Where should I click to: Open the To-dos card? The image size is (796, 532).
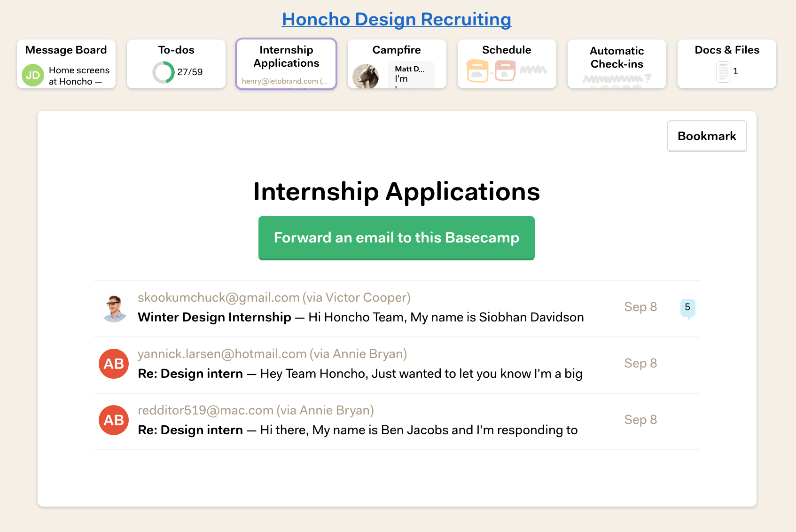coord(176,64)
